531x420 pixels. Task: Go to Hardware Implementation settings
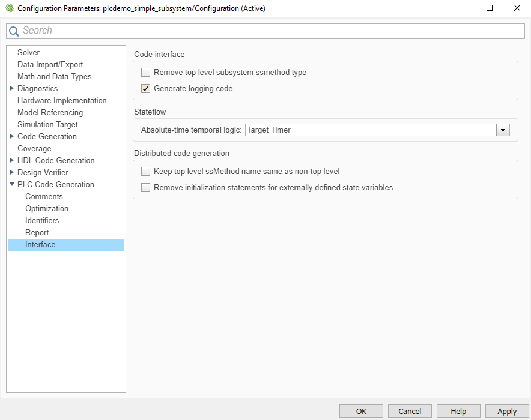(x=62, y=101)
